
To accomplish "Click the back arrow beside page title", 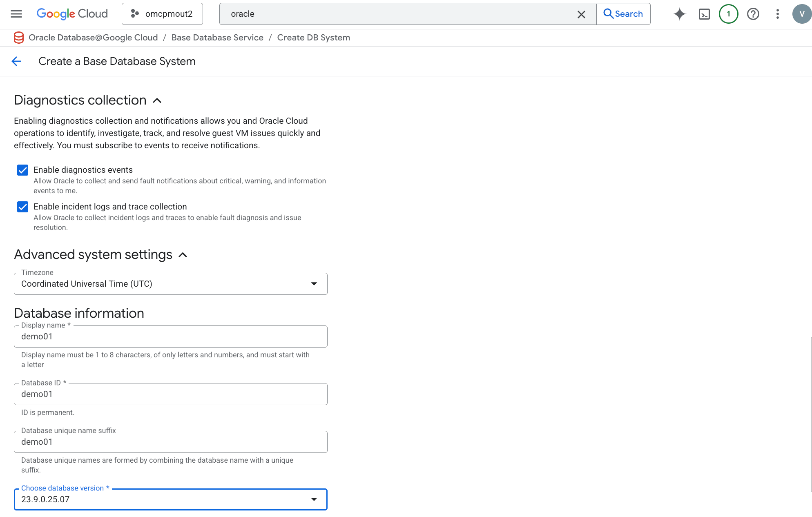I will 16,61.
